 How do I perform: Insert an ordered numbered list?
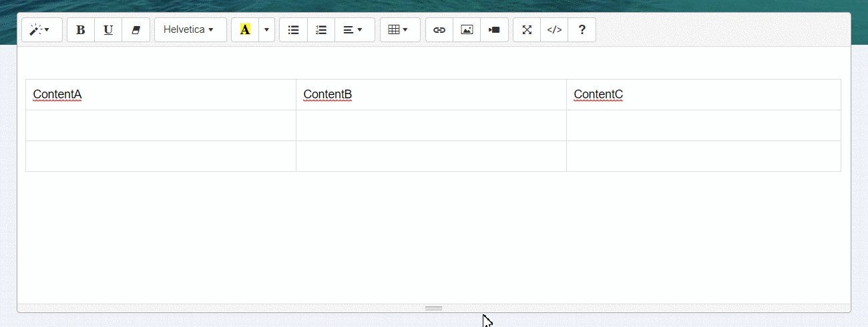coord(321,30)
